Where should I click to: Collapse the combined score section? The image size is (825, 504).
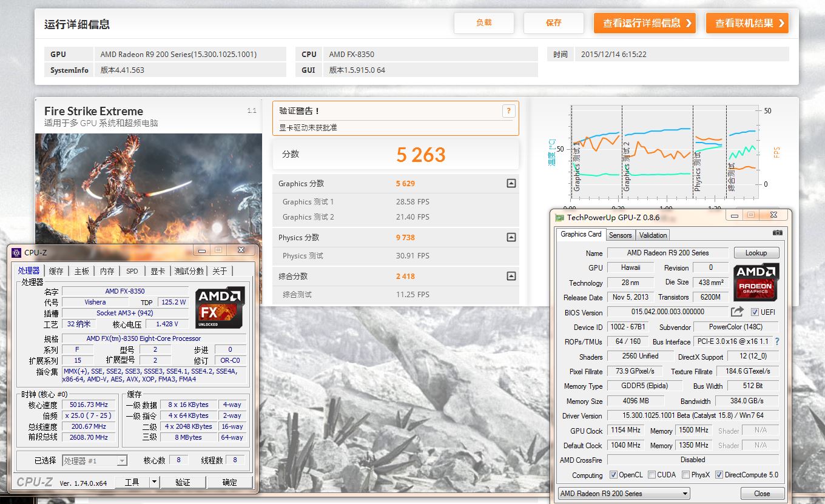coord(511,276)
